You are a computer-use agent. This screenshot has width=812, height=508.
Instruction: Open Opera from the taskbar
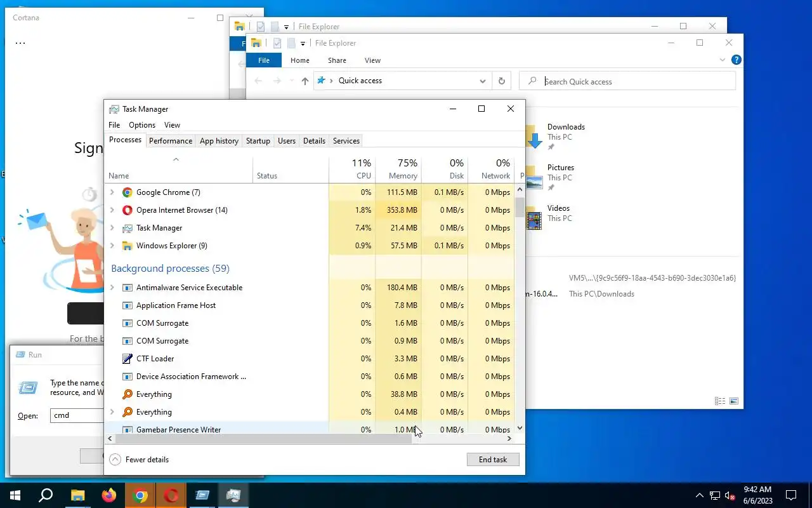171,495
